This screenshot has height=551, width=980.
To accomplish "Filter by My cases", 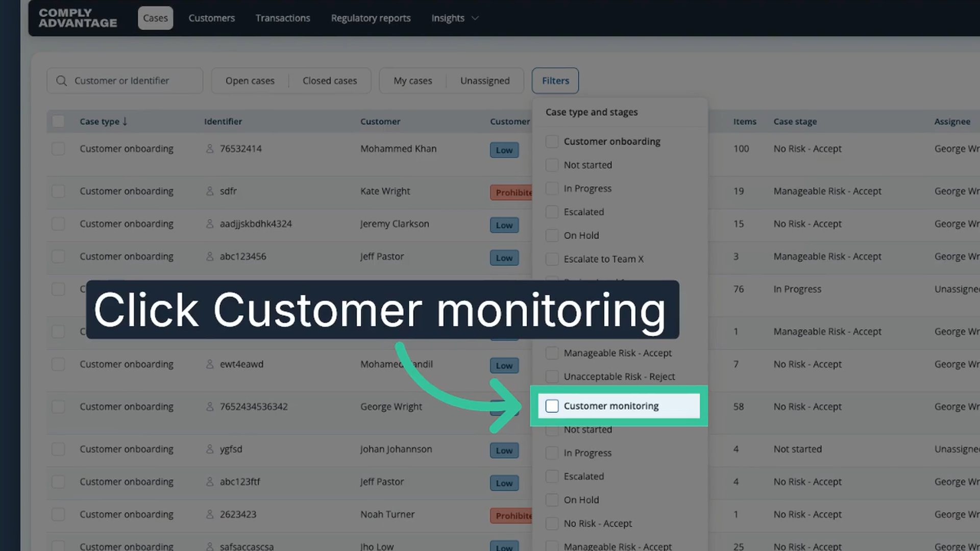I will pos(412,81).
